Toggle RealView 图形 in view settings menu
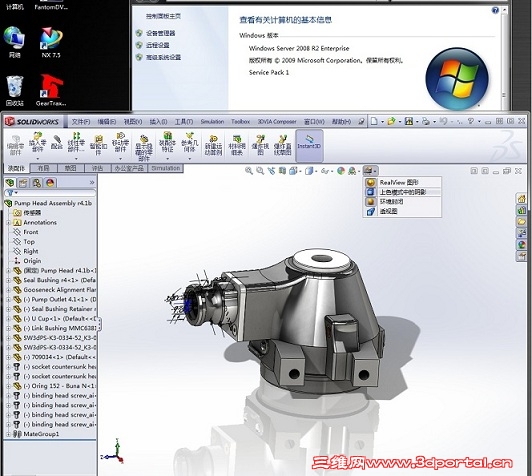The height and width of the screenshot is (476, 532). pyautogui.click(x=402, y=182)
